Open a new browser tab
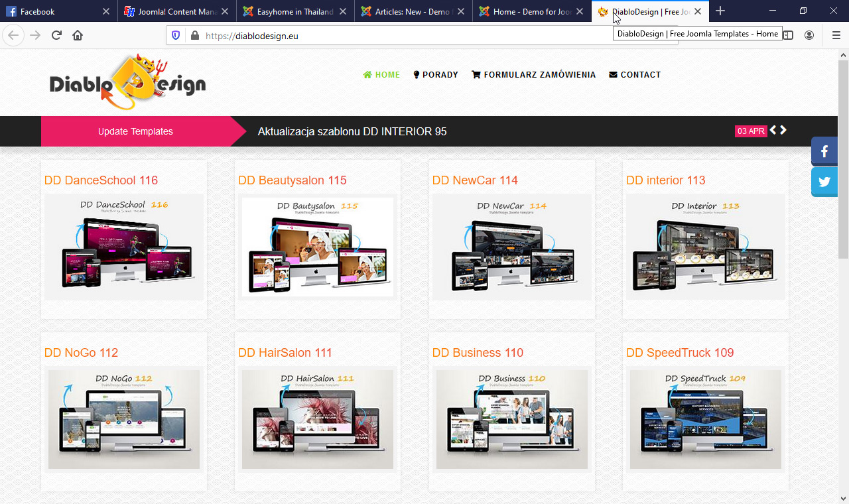849x504 pixels. pyautogui.click(x=720, y=11)
